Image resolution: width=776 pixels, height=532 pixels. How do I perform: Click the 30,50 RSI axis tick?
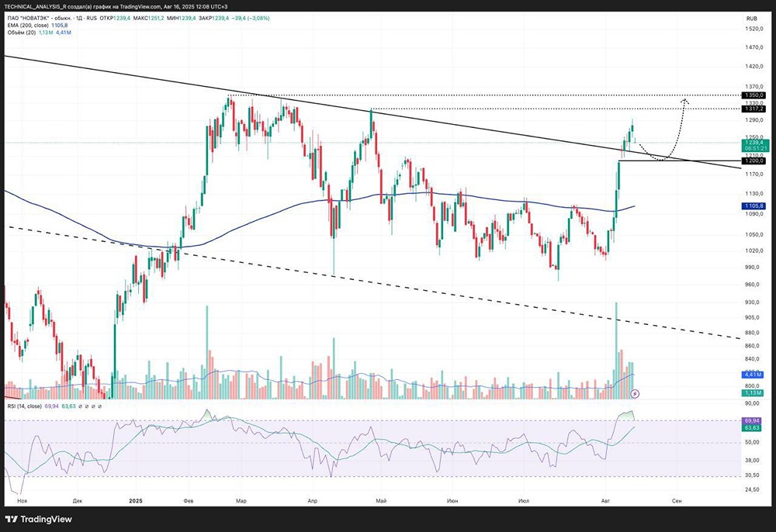pyautogui.click(x=752, y=475)
